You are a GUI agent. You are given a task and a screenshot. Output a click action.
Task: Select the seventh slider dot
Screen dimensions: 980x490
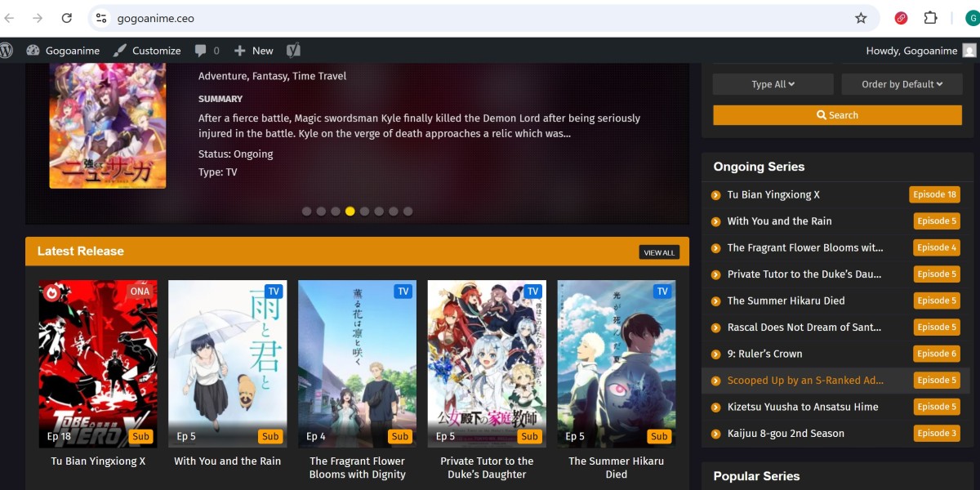coord(394,211)
